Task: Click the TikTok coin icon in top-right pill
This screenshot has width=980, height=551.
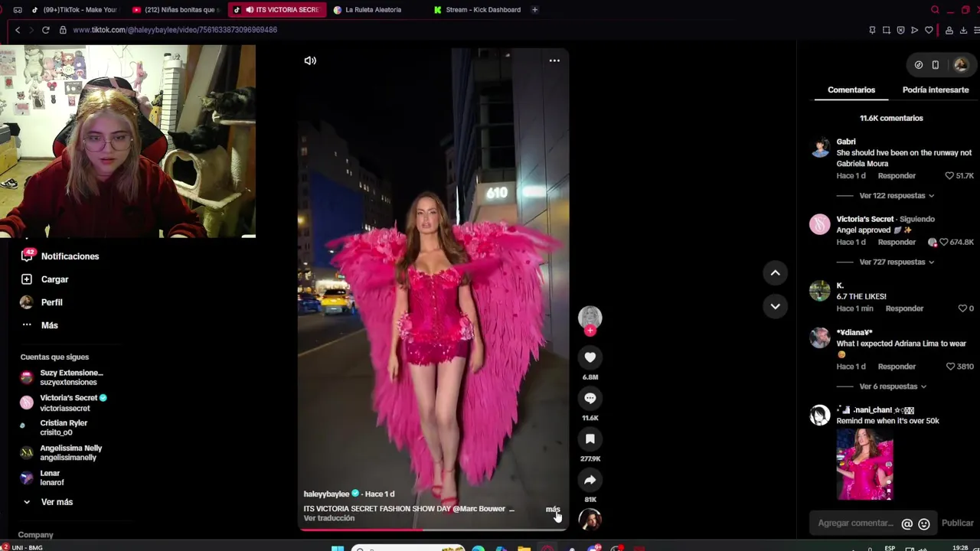Action: point(918,65)
